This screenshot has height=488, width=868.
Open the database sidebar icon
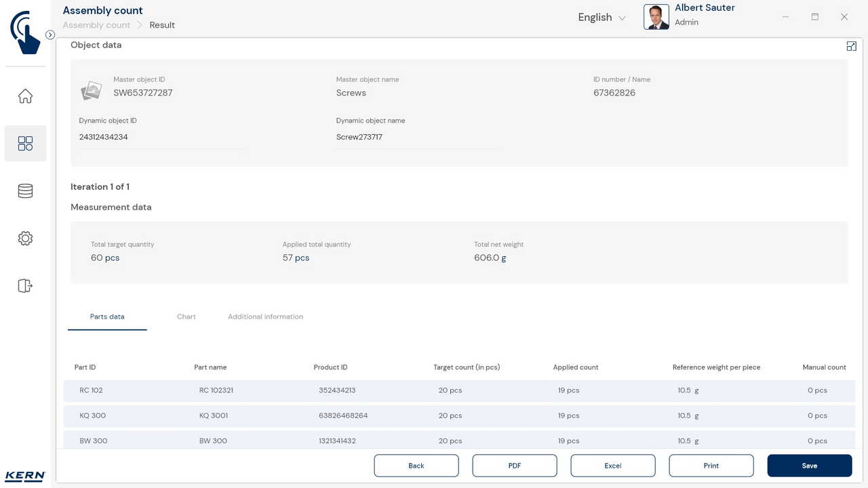click(x=25, y=191)
